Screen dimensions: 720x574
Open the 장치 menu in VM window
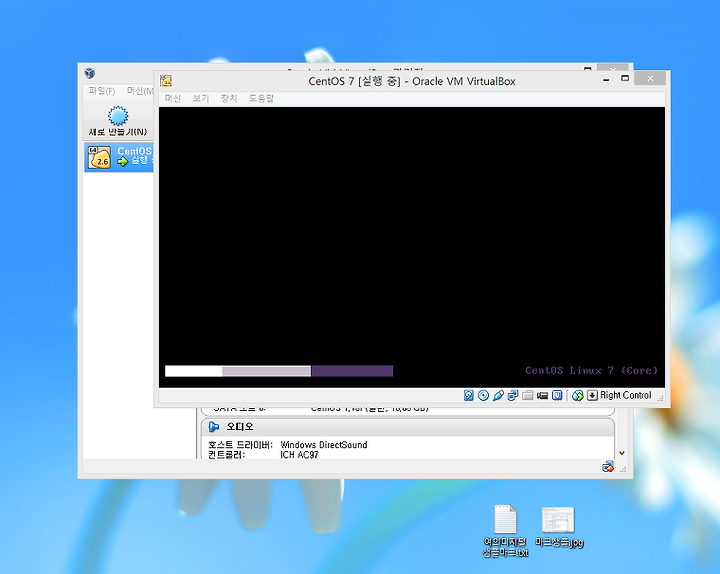[229, 98]
